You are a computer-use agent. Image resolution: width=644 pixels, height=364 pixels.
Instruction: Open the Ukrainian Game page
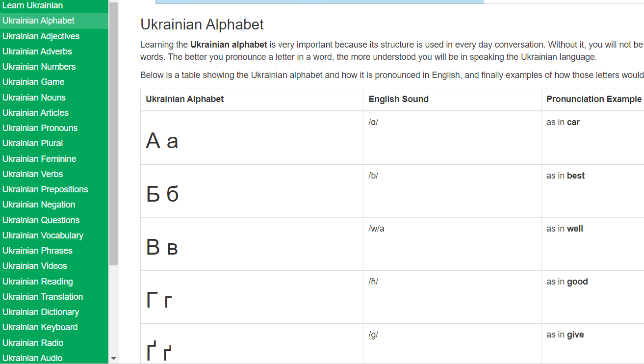point(33,82)
